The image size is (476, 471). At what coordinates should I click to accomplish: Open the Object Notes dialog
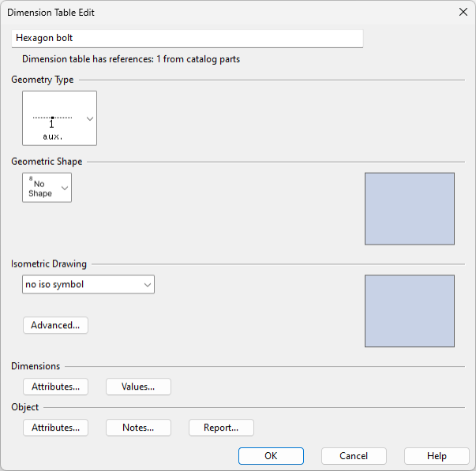point(138,428)
